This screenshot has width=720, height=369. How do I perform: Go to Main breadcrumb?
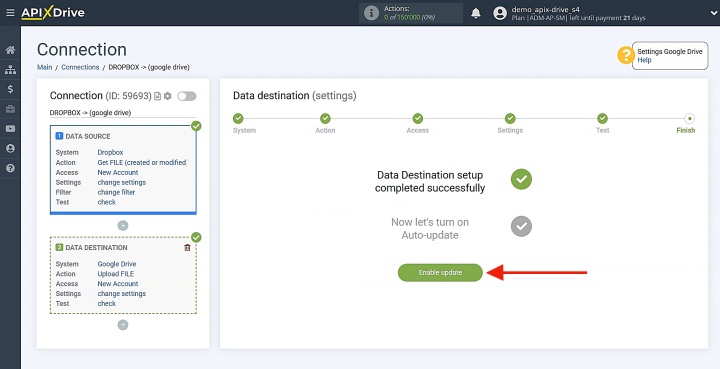pyautogui.click(x=45, y=67)
